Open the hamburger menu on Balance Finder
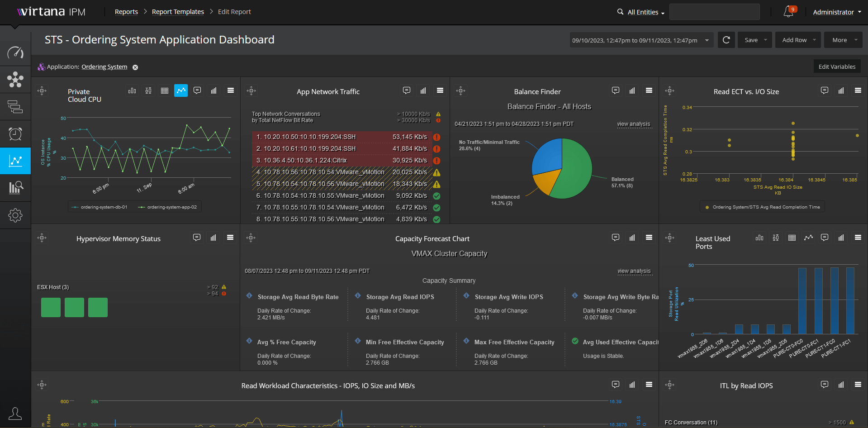The height and width of the screenshot is (428, 868). point(649,90)
